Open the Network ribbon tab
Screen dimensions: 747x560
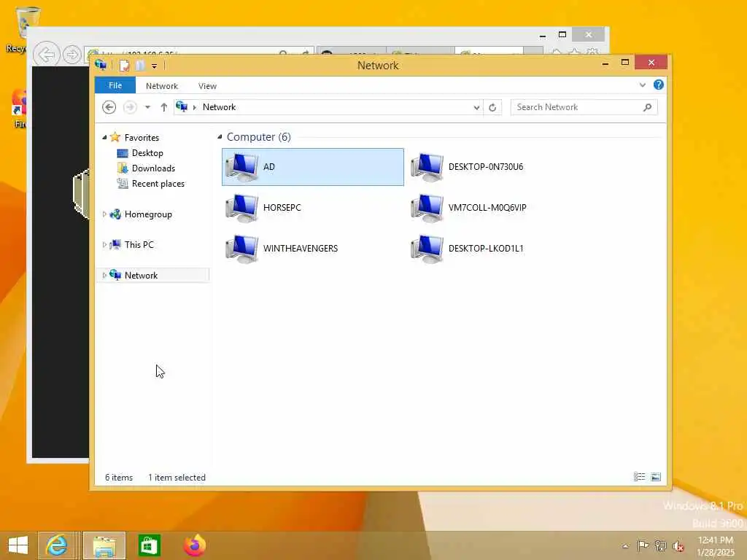point(161,86)
